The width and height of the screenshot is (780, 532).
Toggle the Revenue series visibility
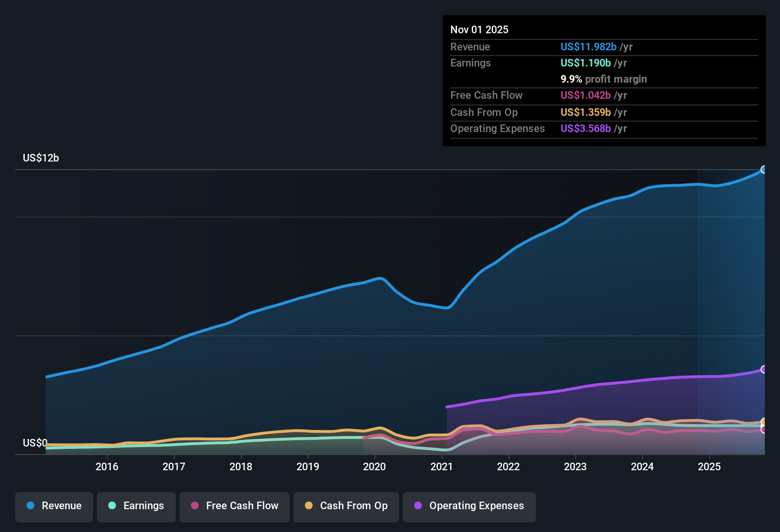(x=54, y=506)
